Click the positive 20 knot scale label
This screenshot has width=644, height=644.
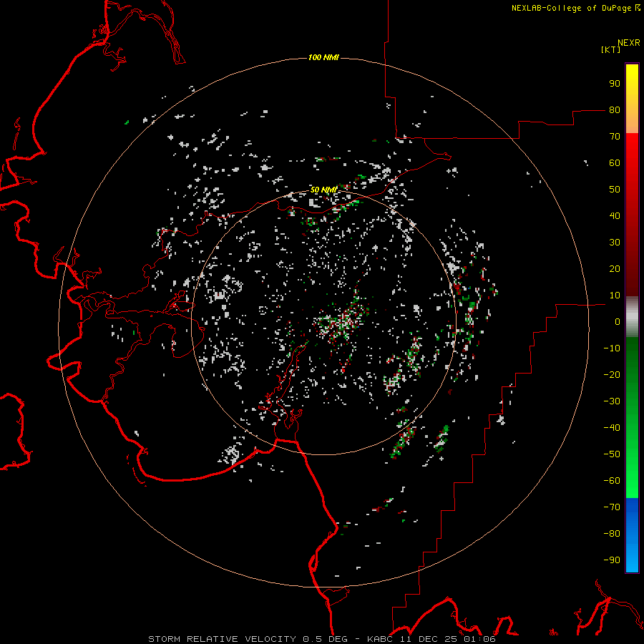tap(615, 269)
